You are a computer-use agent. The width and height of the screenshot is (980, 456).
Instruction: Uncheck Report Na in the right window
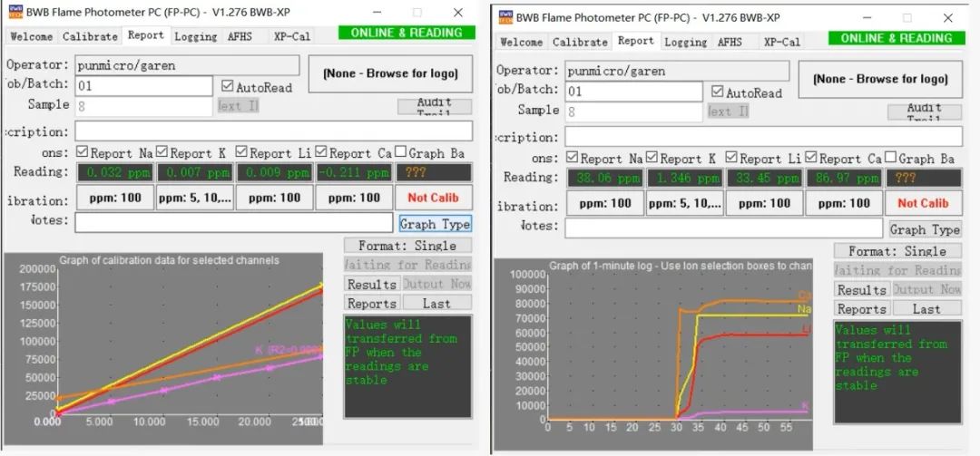[x=573, y=159]
